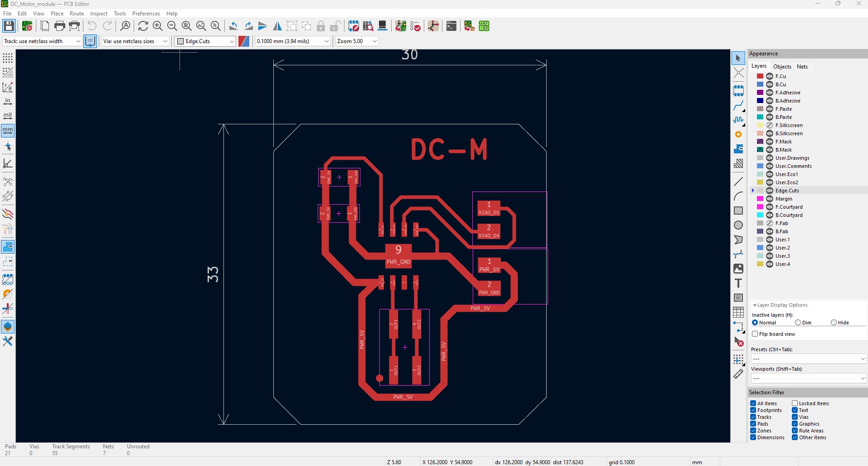Click the F.Cu red color swatch
868x466 pixels.
pyautogui.click(x=760, y=76)
